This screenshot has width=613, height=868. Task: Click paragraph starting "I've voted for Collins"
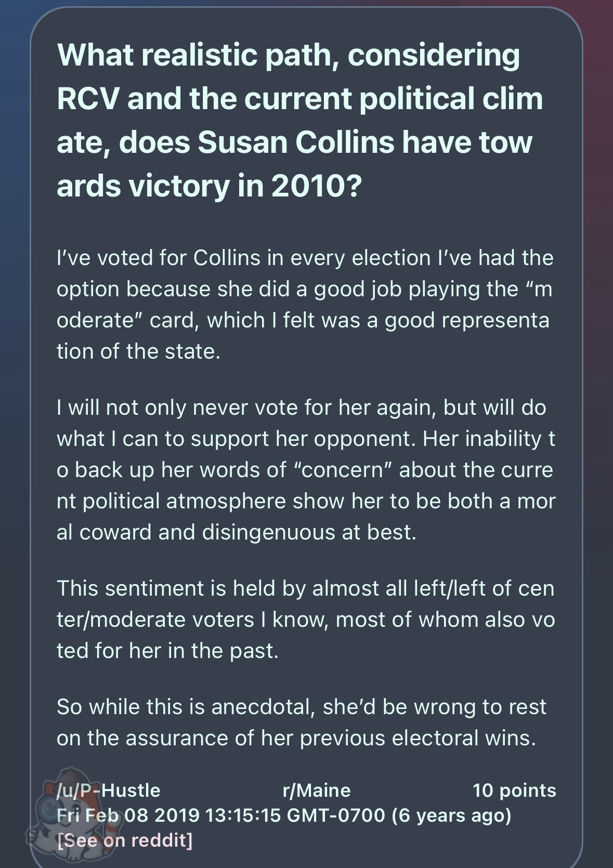click(305, 305)
